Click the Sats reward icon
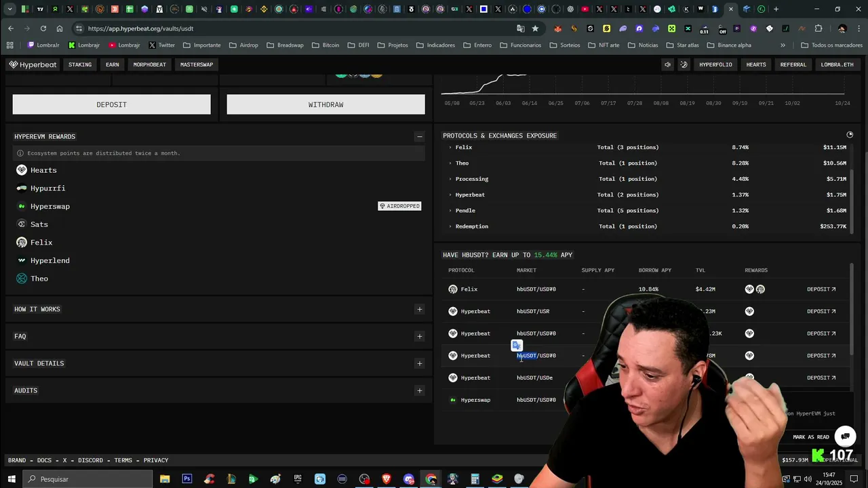868x488 pixels. [x=22, y=224]
